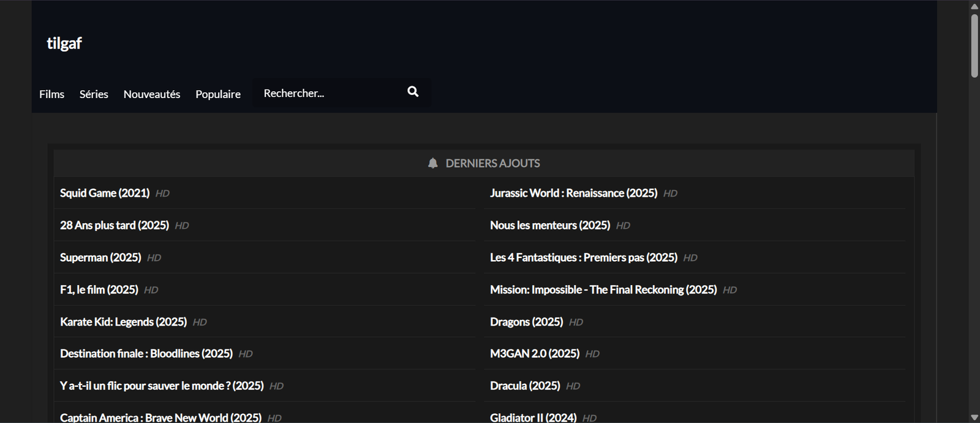Select Les 4 Fantastiques : Premiers pas
Viewport: 980px width, 423px height.
click(583, 257)
